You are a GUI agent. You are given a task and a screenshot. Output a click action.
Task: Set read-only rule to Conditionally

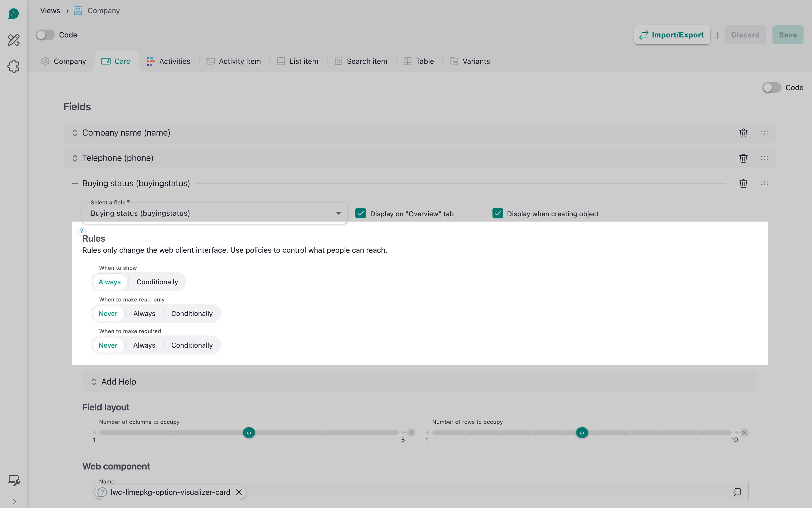192,313
